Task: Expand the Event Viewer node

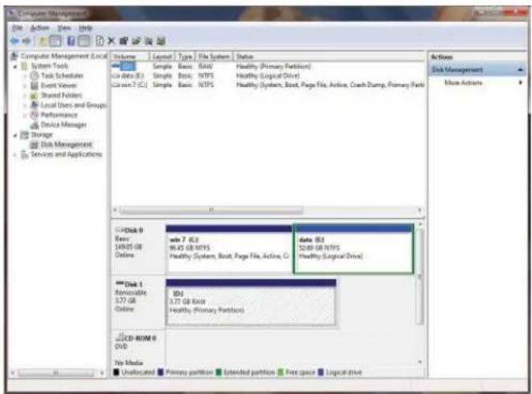Action: coord(25,86)
